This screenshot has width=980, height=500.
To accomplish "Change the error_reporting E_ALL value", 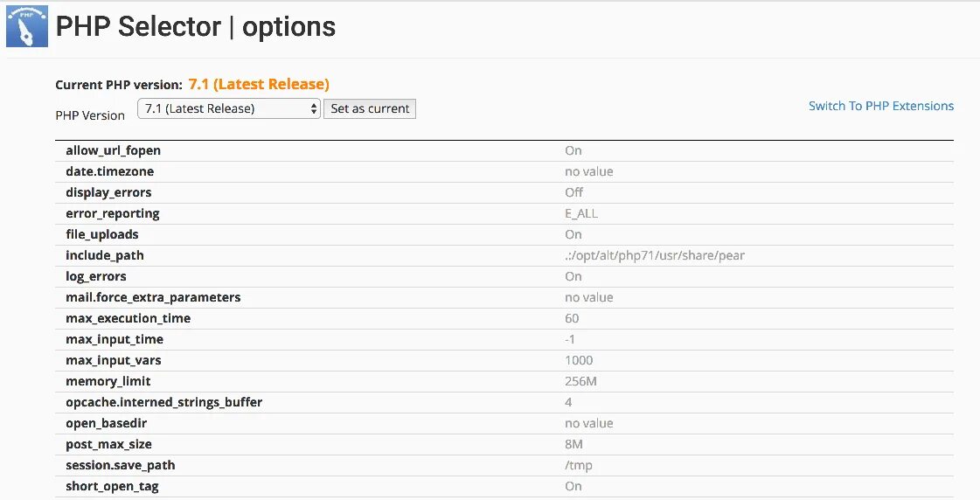I will point(581,213).
